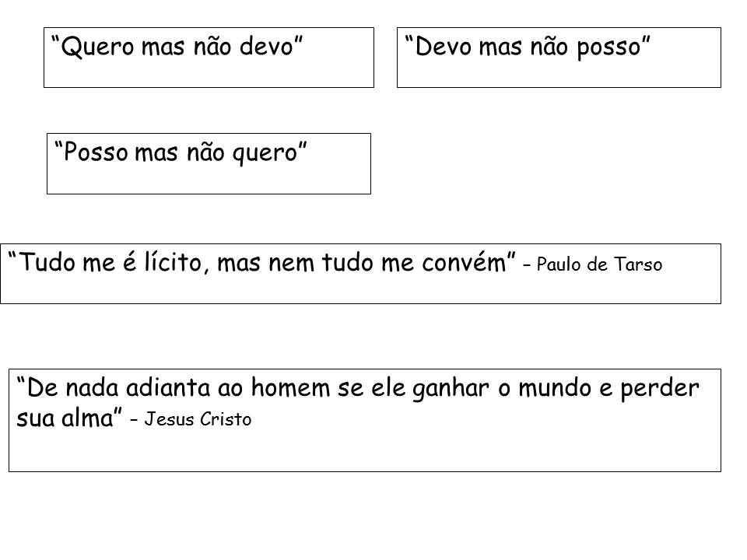
Task: Click the "Jesus Cristo" attribution
Action: (198, 419)
